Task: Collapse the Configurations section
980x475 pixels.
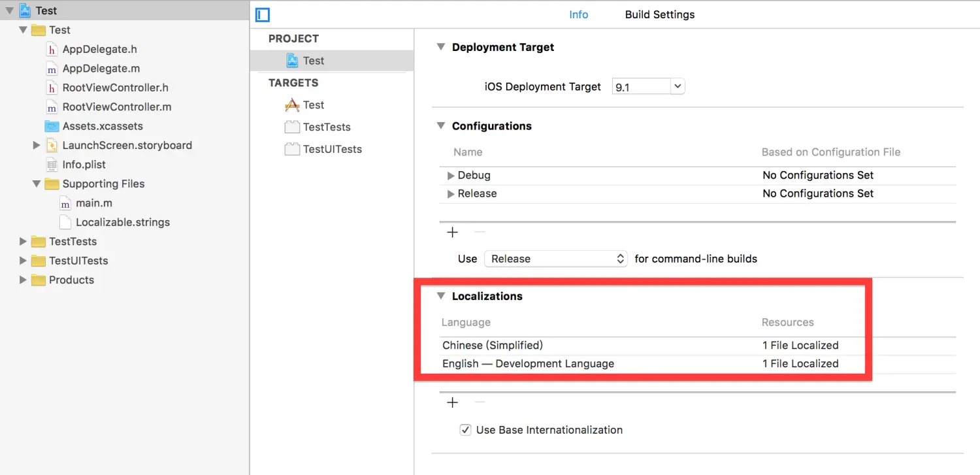Action: (x=441, y=126)
